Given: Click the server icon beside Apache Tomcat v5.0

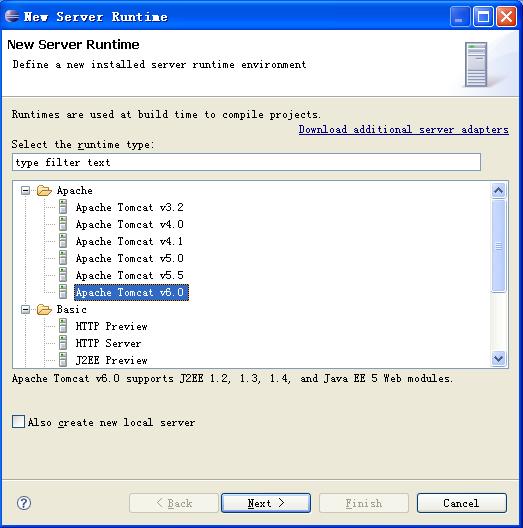Looking at the screenshot, I should click(x=63, y=258).
